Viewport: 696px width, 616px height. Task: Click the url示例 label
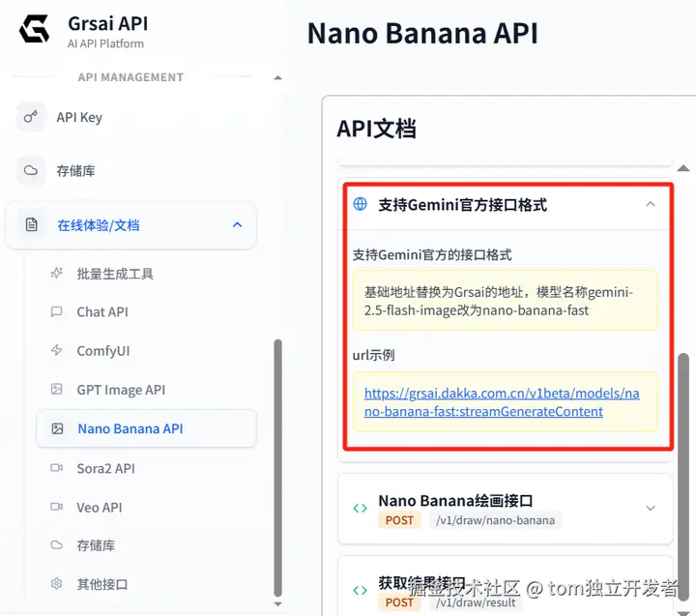click(374, 355)
